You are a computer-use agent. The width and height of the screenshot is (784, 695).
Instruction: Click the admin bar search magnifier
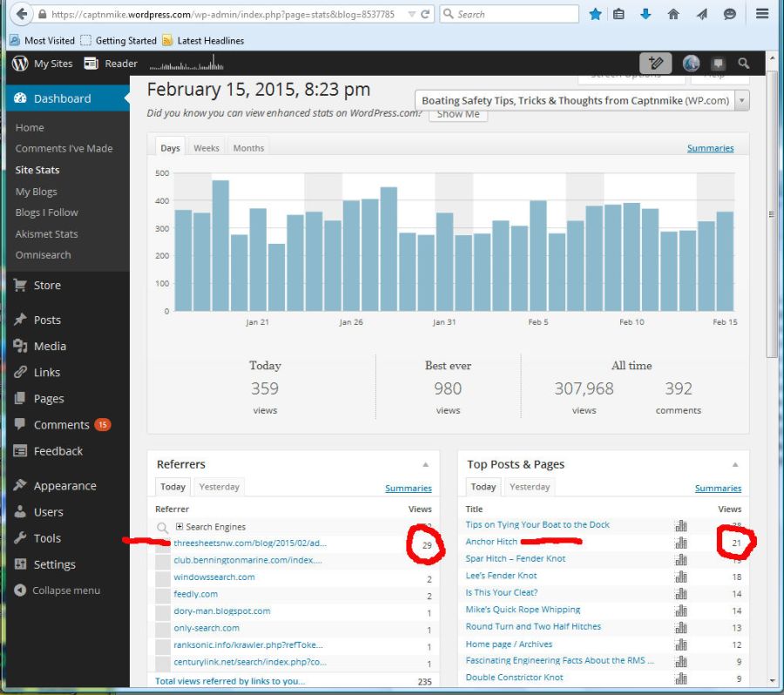pos(743,63)
